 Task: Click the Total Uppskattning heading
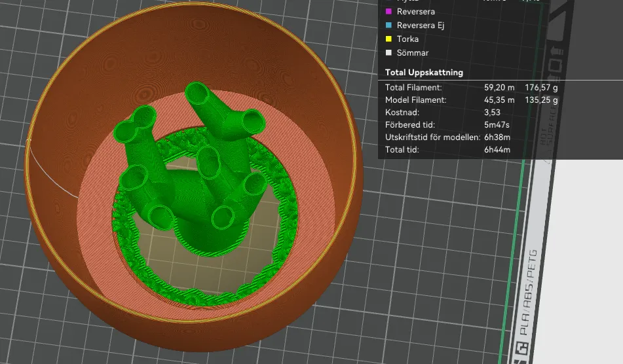pyautogui.click(x=424, y=72)
